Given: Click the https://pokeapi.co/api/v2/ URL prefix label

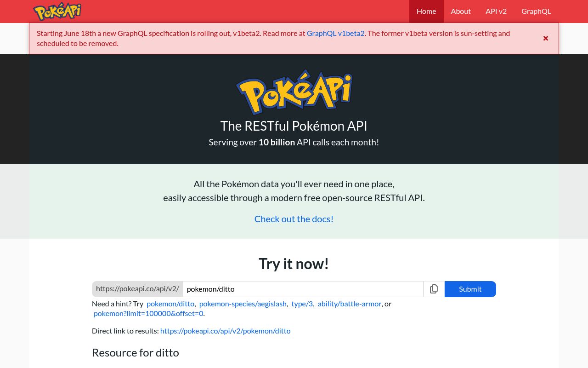Looking at the screenshot, I should click(x=137, y=289).
